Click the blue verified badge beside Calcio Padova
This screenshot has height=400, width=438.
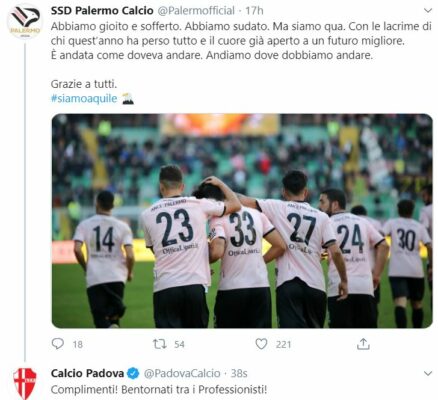click(x=133, y=373)
